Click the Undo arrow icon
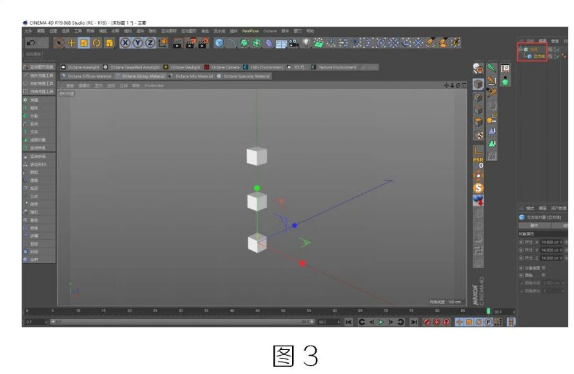The width and height of the screenshot is (574, 374). [31, 43]
